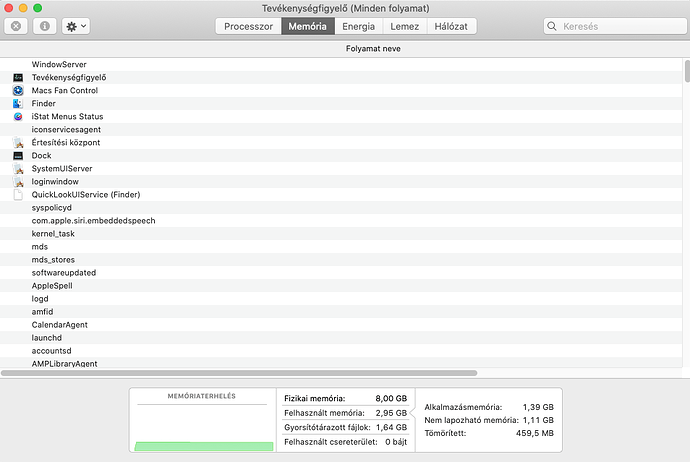
Task: Click the quit process (X) toolbar button
Action: coord(16,26)
